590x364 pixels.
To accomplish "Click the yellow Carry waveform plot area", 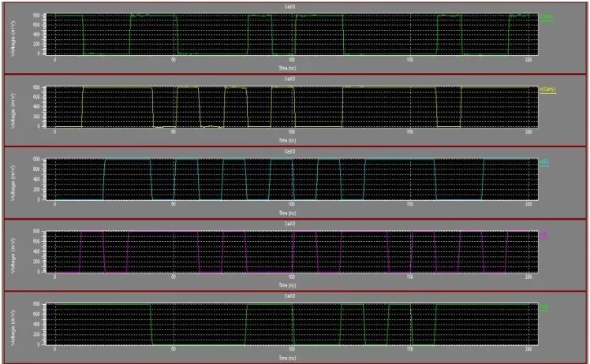I will [x=292, y=107].
